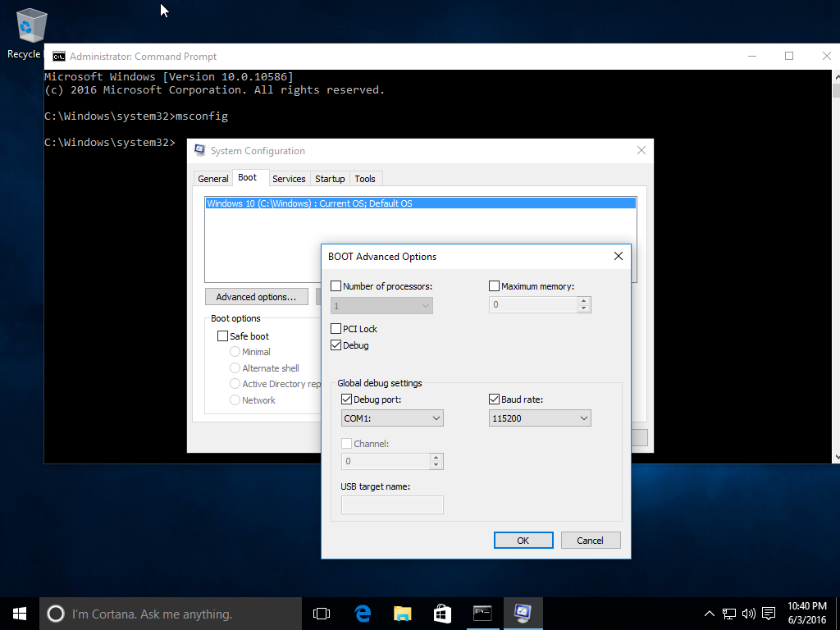The image size is (840, 630).
Task: Open the volume tray icon
Action: coord(748,614)
